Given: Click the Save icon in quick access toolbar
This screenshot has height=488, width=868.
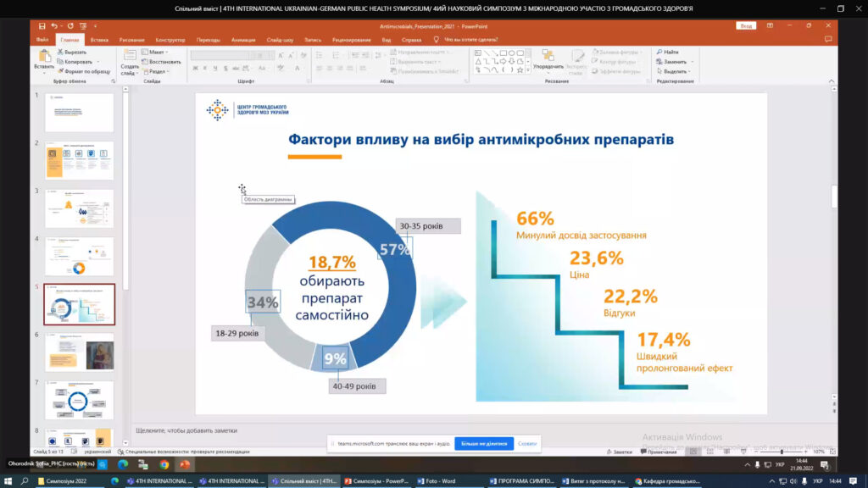Looking at the screenshot, I should tap(42, 26).
